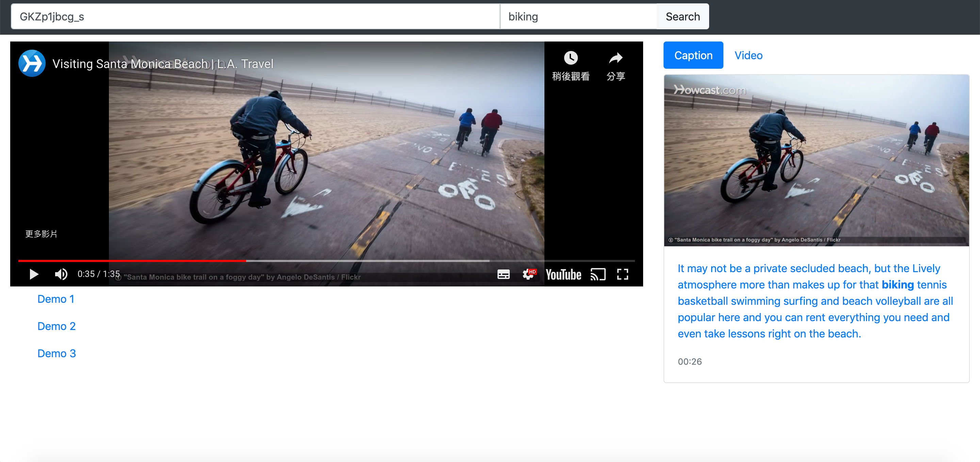
Task: Click the video ID input field
Action: click(255, 17)
